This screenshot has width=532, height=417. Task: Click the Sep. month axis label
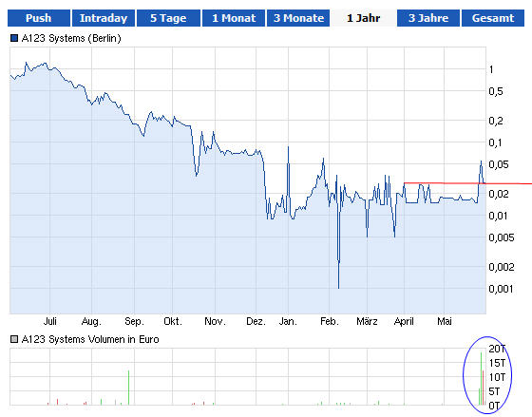[134, 322]
